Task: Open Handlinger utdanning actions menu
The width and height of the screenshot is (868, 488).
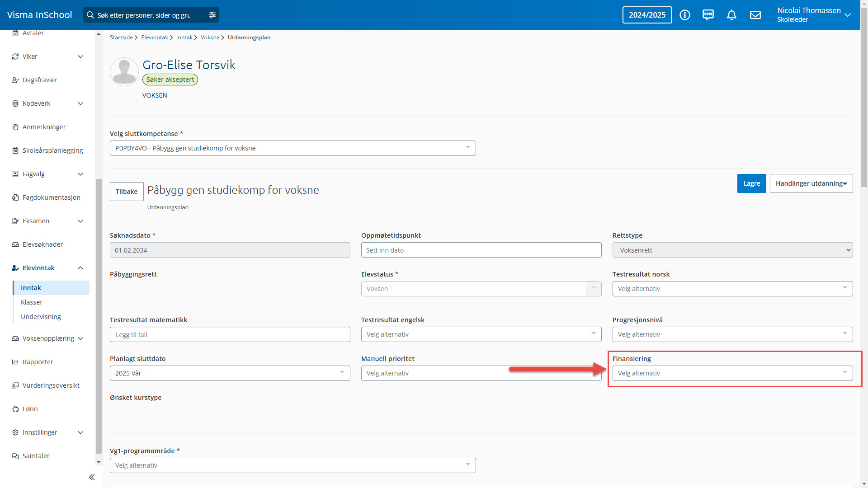Action: pos(811,183)
